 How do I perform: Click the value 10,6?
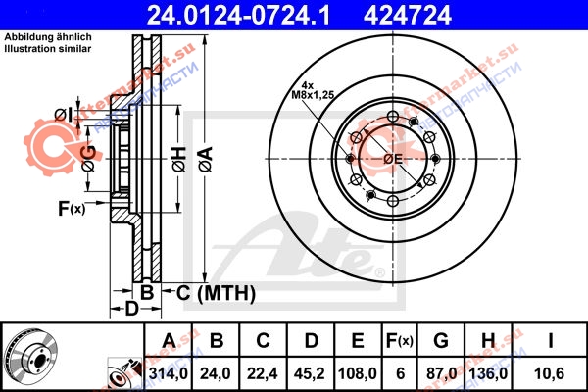(x=550, y=373)
